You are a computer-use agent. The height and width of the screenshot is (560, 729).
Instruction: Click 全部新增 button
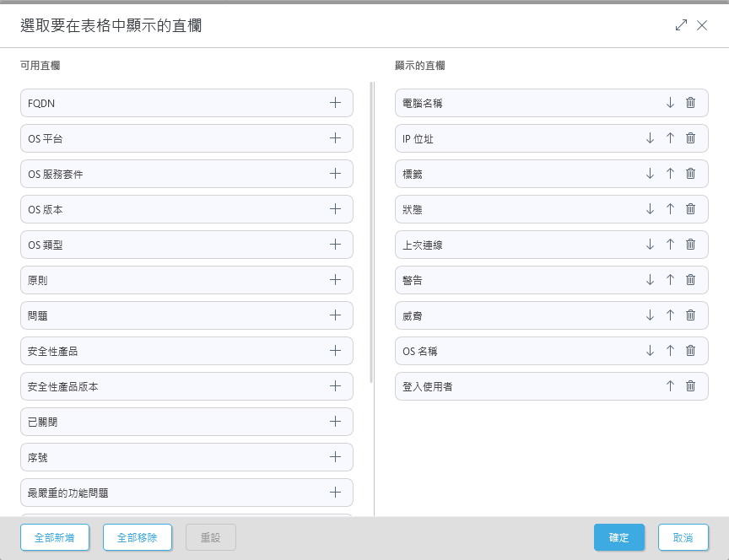tap(55, 537)
